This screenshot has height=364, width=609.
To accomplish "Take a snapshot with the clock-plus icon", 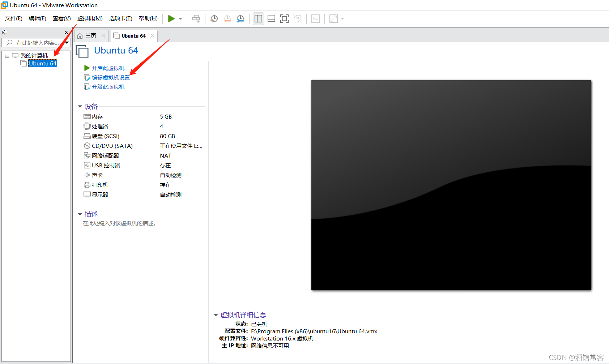I will (214, 18).
